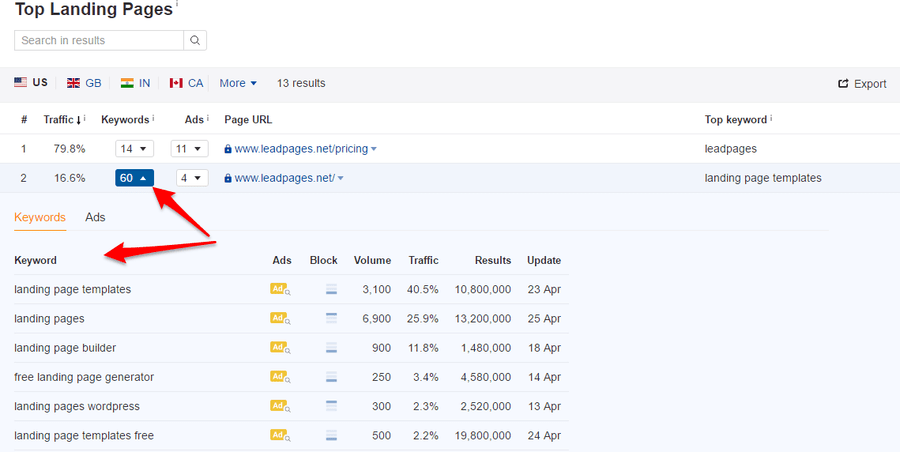Screen dimensions: 900x452
Task: Click the Block icon for landing page templates free
Action: click(x=331, y=435)
